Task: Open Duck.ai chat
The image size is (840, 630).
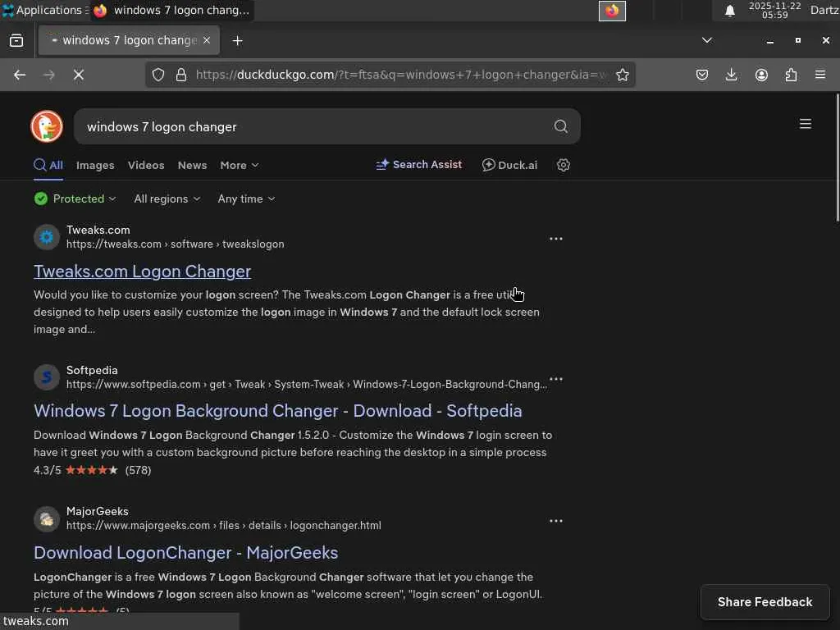Action: (509, 165)
